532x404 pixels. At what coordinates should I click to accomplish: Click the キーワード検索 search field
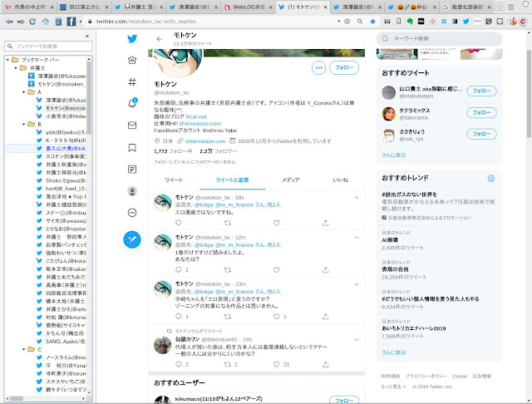tap(440, 39)
